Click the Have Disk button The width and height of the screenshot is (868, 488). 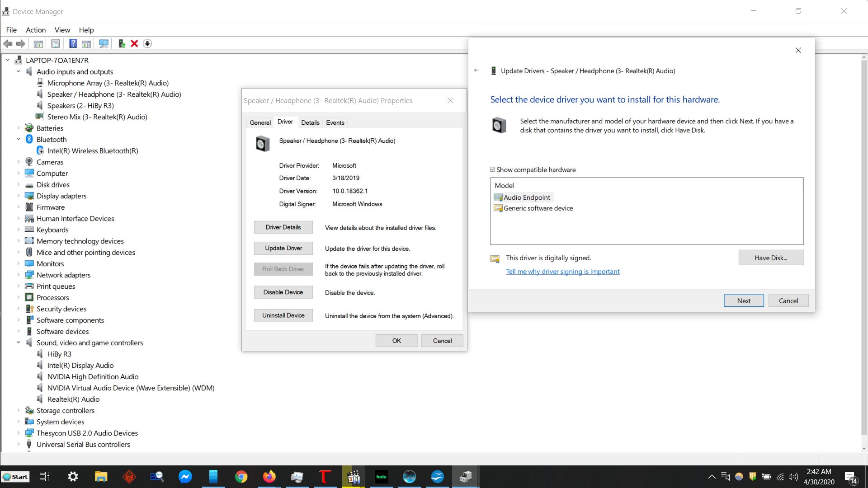tap(770, 258)
